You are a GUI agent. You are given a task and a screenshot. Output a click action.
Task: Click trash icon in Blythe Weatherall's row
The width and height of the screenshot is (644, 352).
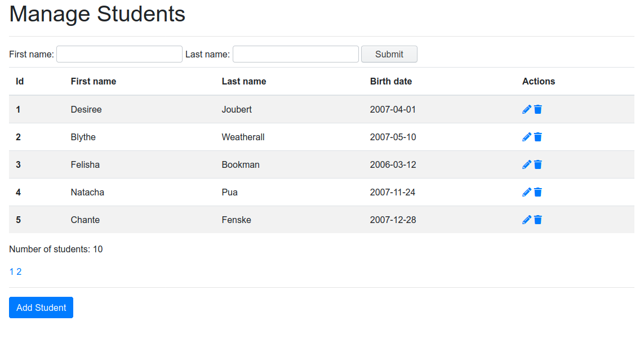538,137
